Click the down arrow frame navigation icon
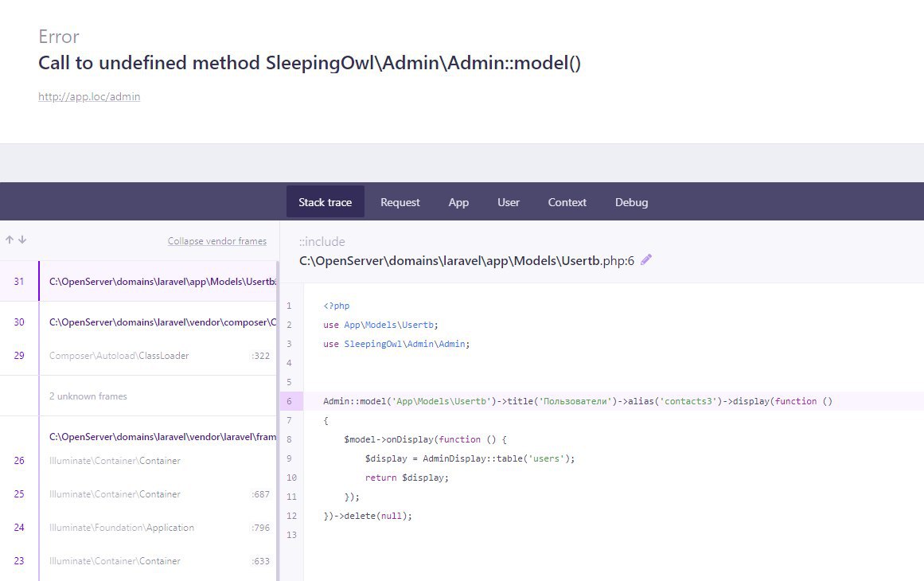924x581 pixels. 22,240
